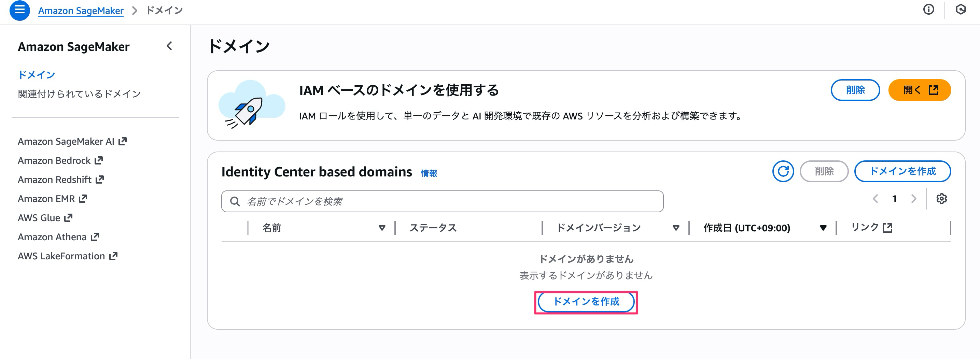Collapse the Amazon SageMaker side panel
980x359 pixels.
click(169, 46)
